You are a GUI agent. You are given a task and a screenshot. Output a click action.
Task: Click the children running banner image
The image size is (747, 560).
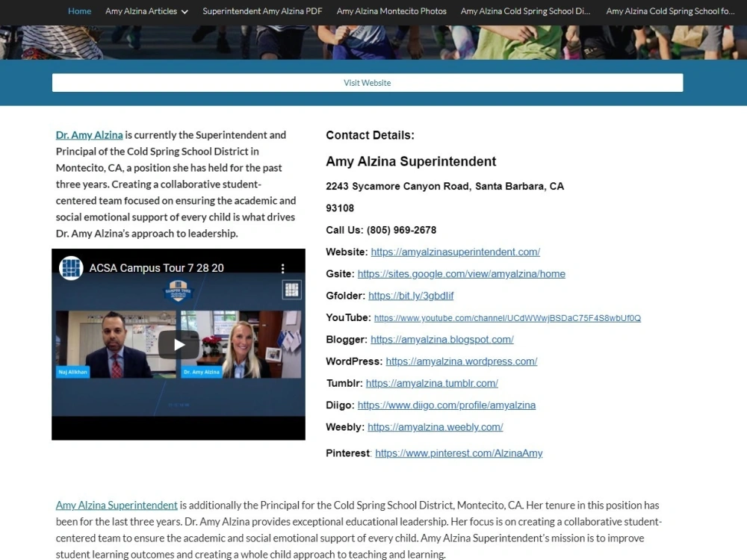click(373, 43)
